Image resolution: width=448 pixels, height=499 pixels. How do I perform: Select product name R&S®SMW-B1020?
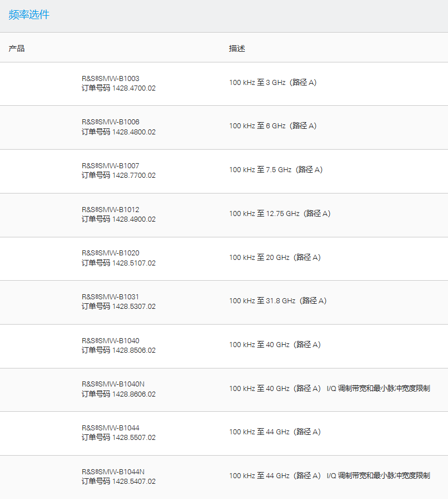tap(110, 253)
